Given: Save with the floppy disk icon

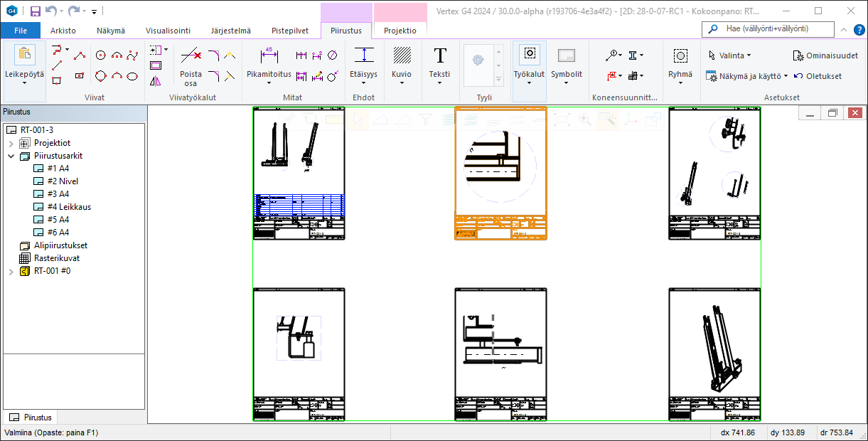Looking at the screenshot, I should coord(36,11).
